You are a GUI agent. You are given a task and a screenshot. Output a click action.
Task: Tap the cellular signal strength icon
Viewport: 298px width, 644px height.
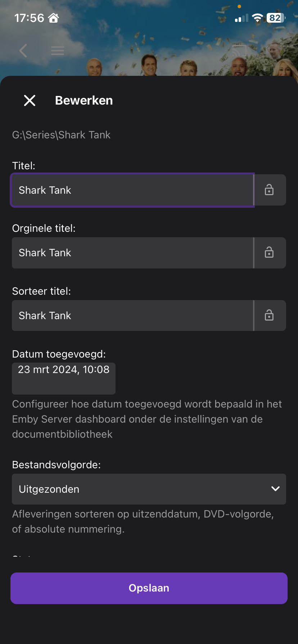coord(241,18)
